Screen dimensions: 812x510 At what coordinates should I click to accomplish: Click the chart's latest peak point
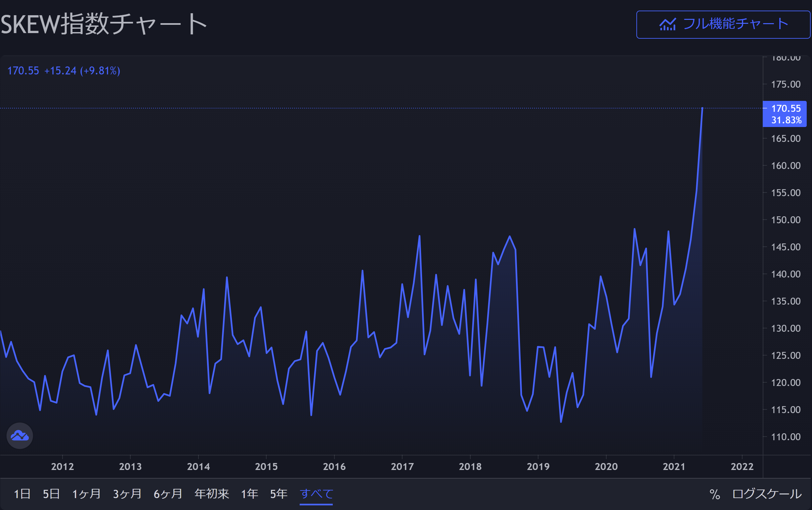(702, 108)
